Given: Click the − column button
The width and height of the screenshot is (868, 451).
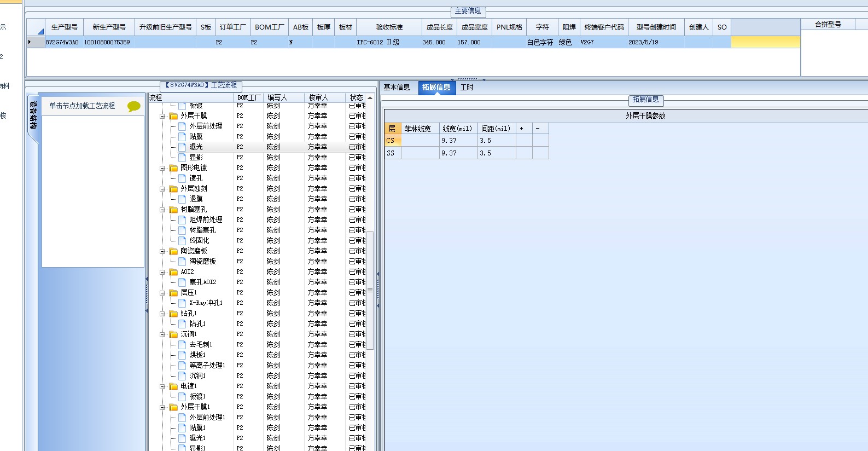Looking at the screenshot, I should point(540,129).
